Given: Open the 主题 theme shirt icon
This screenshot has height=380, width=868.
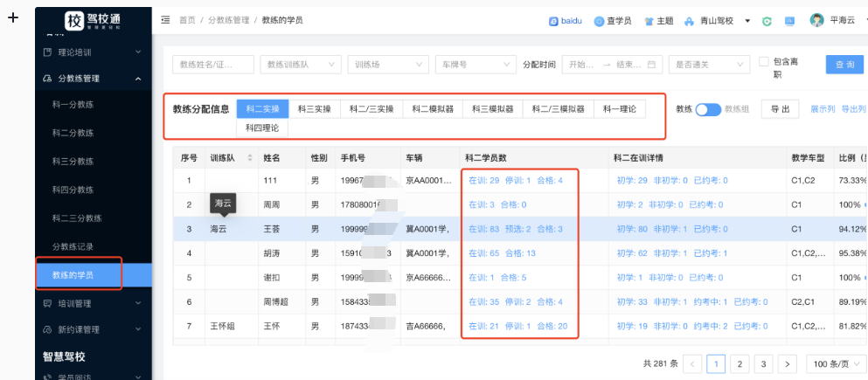Looking at the screenshot, I should point(649,20).
